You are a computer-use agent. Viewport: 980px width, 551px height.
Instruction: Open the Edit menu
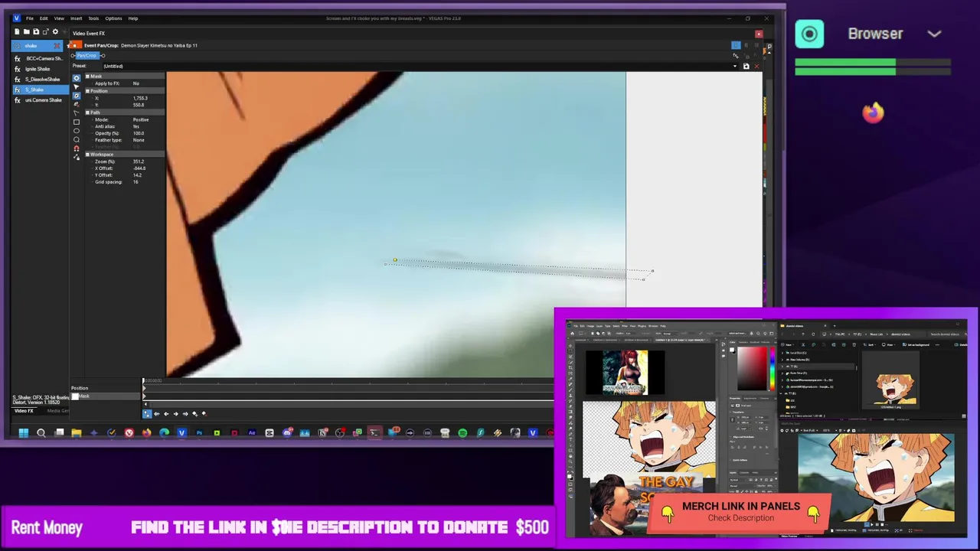44,18
